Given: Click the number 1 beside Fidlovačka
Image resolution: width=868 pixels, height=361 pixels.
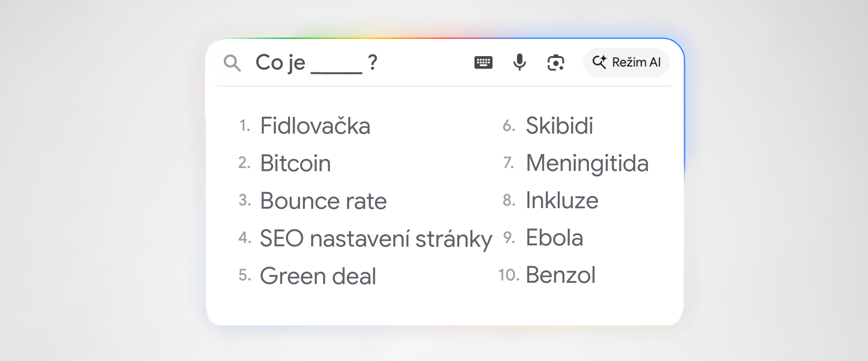Looking at the screenshot, I should 245,126.
